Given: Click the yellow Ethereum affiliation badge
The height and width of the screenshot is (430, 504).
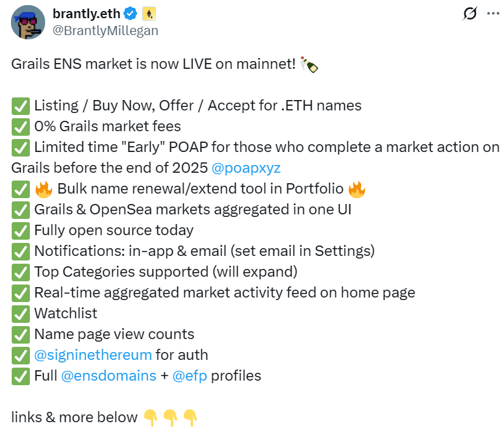Looking at the screenshot, I should pos(149,14).
